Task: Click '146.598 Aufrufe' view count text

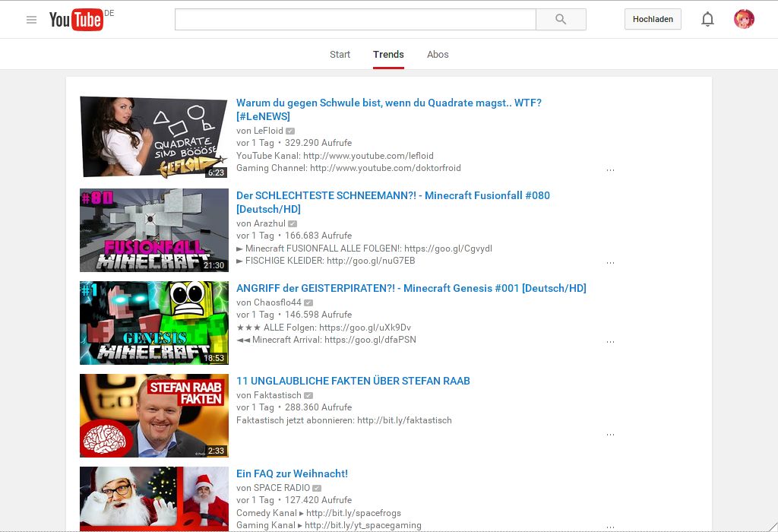Action: pyautogui.click(x=318, y=315)
